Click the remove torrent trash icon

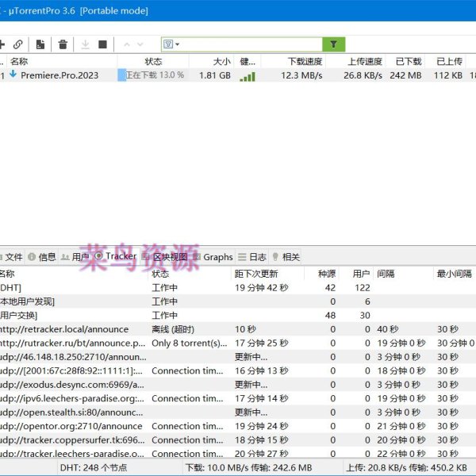coord(63,44)
